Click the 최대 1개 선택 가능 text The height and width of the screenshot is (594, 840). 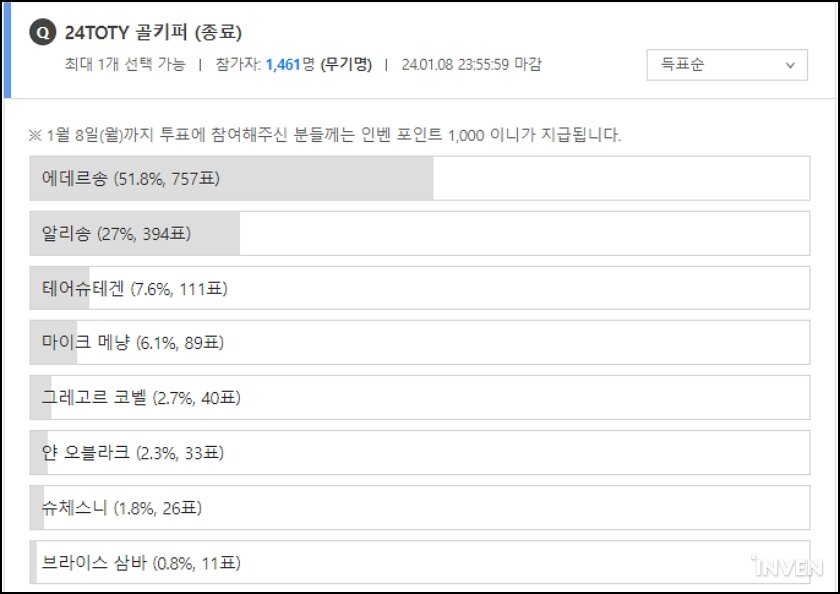124,65
